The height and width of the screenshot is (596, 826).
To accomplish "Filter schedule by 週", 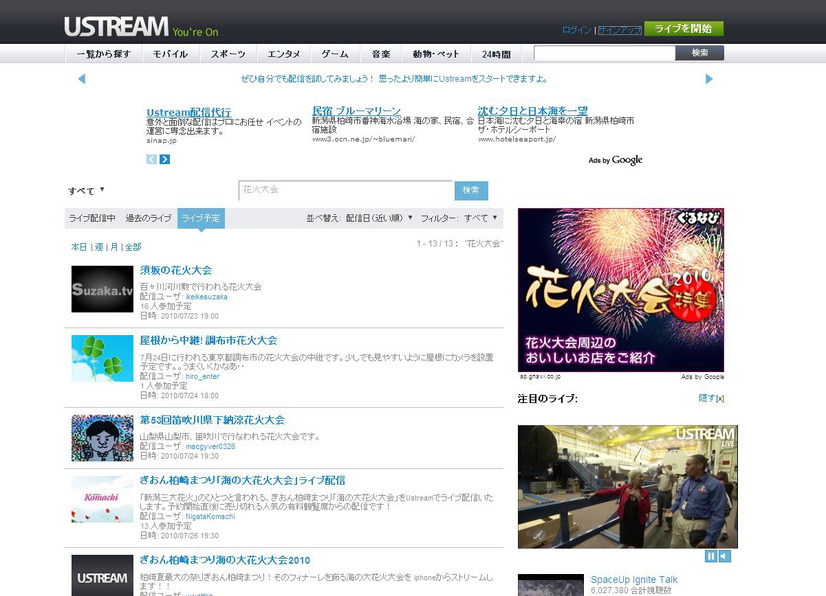I will [x=99, y=247].
